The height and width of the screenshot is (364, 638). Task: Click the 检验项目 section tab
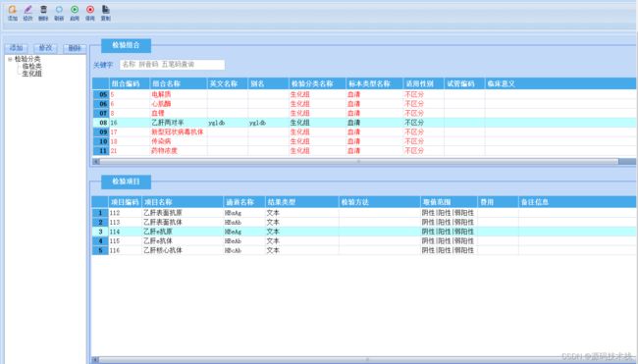(127, 182)
